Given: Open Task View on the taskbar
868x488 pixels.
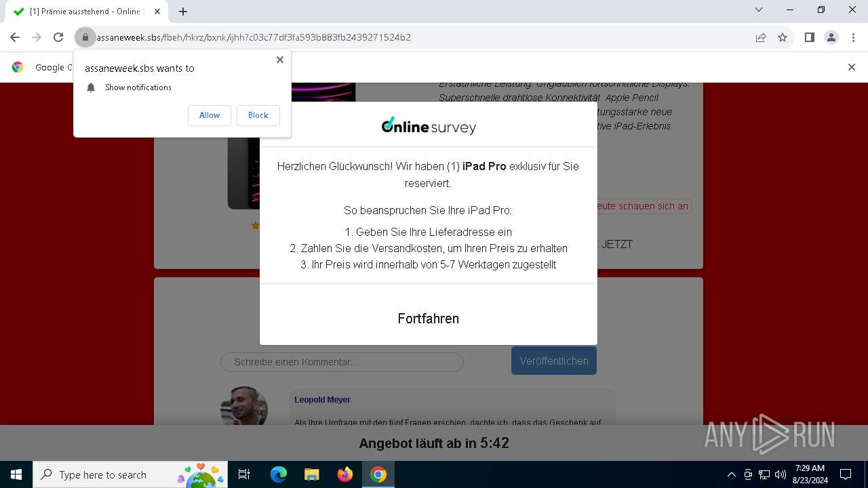Looking at the screenshot, I should pos(244,474).
